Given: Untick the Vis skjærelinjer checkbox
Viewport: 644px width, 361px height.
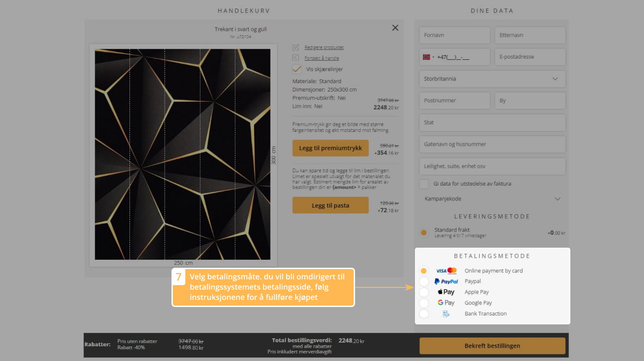Looking at the screenshot, I should coord(297,69).
